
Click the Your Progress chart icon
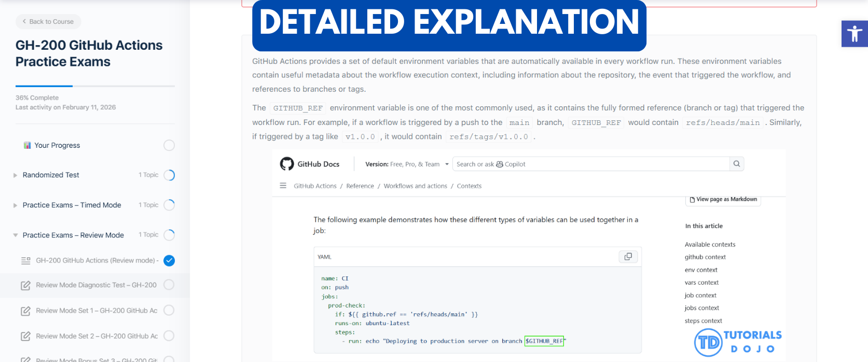tap(27, 145)
